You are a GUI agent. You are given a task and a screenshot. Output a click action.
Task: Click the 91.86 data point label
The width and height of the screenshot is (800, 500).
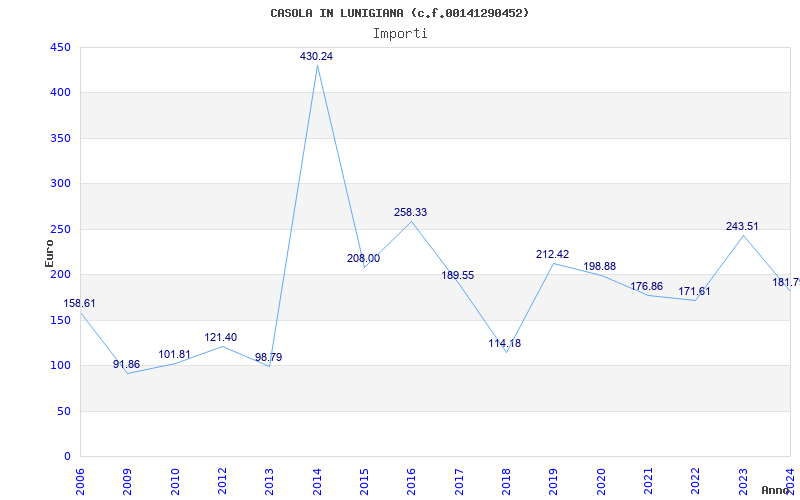[126, 365]
